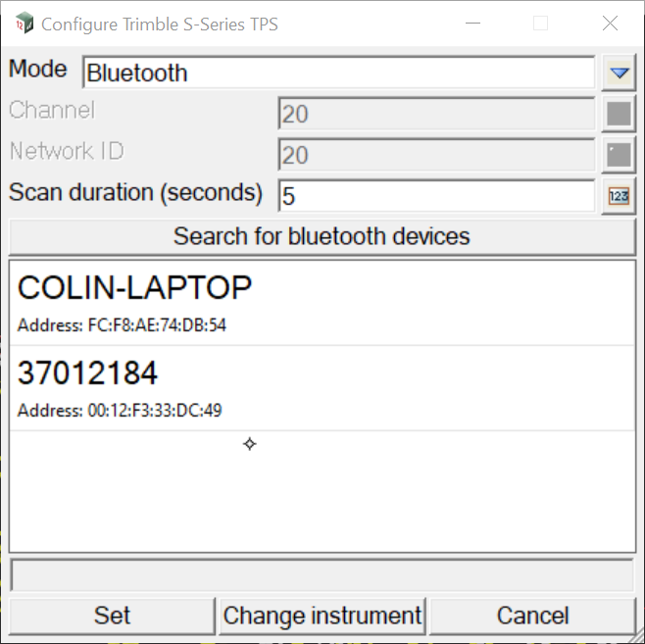Image resolution: width=645 pixels, height=644 pixels.
Task: Click the greyed-out Channel input field
Action: coord(436,115)
